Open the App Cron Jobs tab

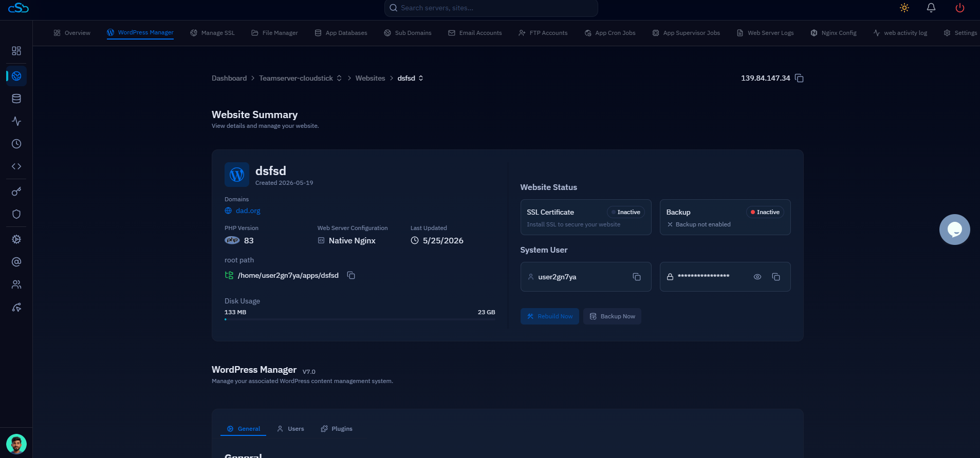tap(610, 33)
